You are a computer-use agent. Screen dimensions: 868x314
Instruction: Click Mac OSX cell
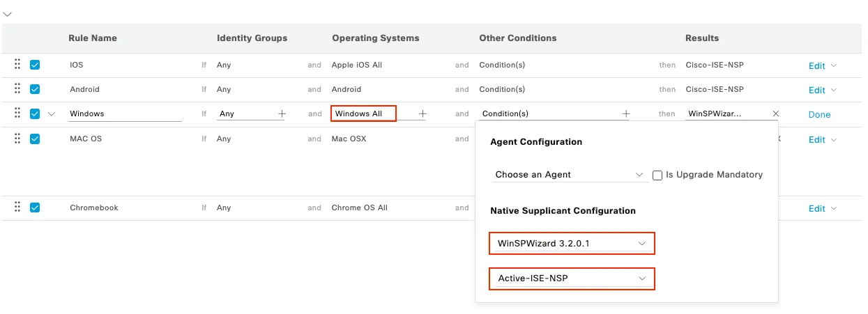coord(349,139)
